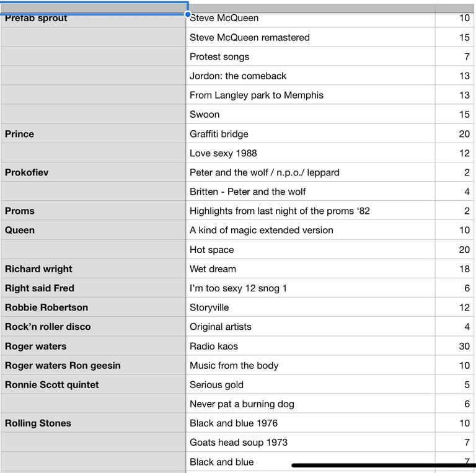The height and width of the screenshot is (473, 476).
Task: Click value 30 in Radio kaos row
Action: pyautogui.click(x=454, y=346)
